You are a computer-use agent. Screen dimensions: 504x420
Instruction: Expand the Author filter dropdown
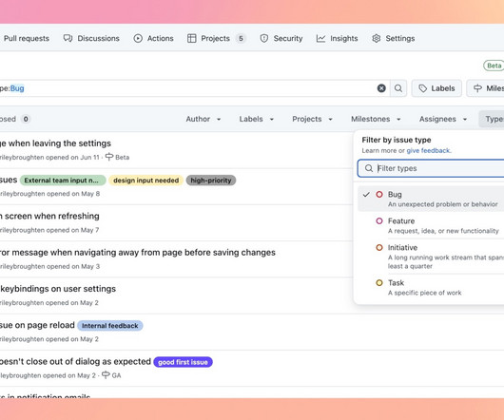tap(204, 119)
